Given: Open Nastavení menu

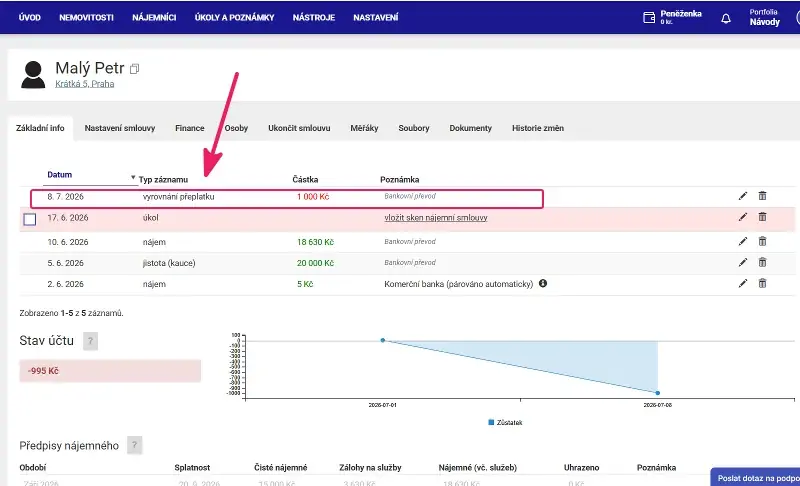Looking at the screenshot, I should [376, 17].
